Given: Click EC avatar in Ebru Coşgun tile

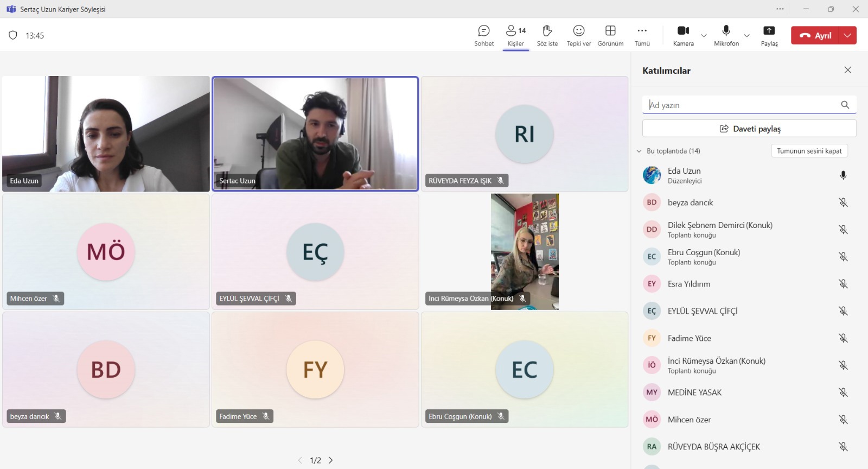Looking at the screenshot, I should click(x=525, y=370).
